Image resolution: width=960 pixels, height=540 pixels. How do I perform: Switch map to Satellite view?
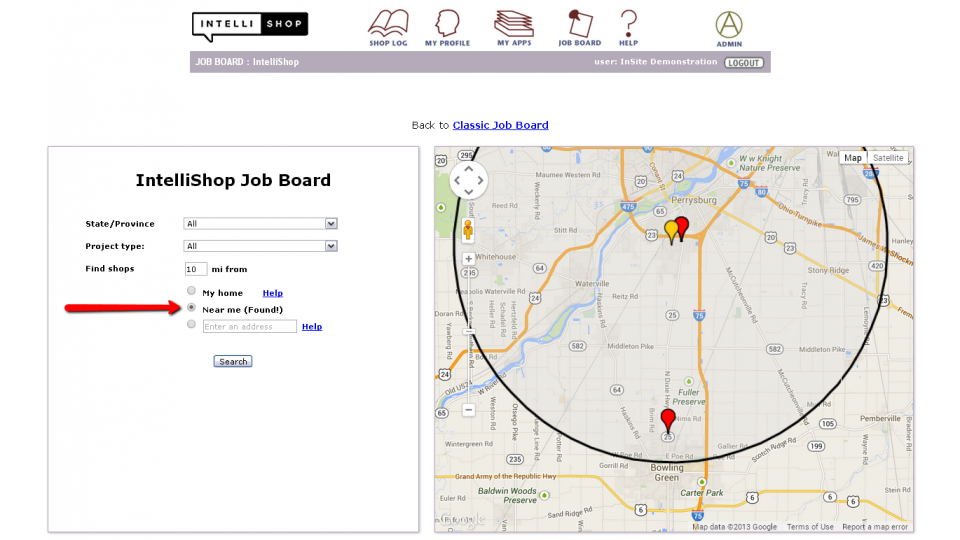point(887,158)
